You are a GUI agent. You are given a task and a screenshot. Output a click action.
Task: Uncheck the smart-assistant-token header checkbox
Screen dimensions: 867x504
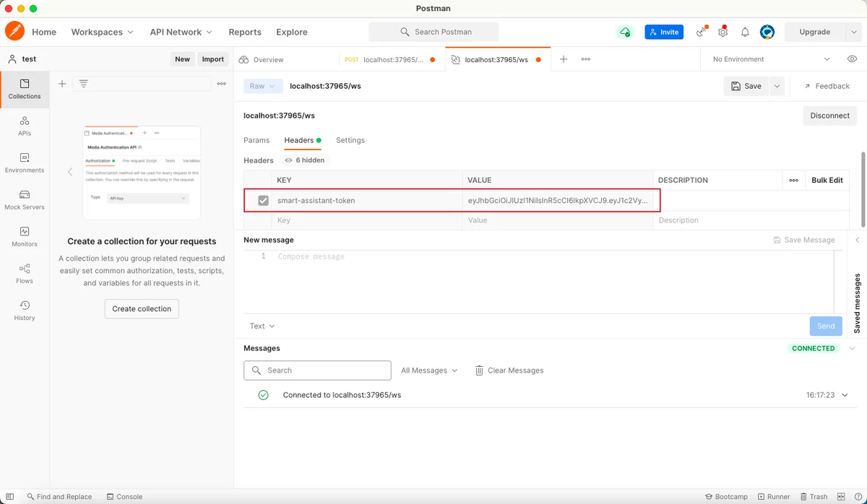click(x=263, y=201)
